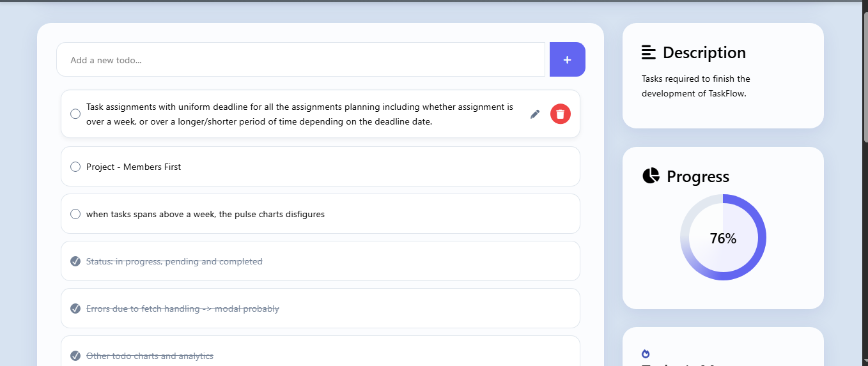
Task: Click the Description lines icon
Action: tap(649, 52)
